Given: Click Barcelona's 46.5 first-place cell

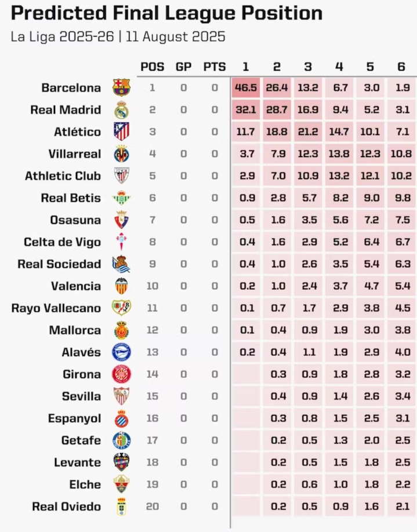Looking at the screenshot, I should click(246, 88).
